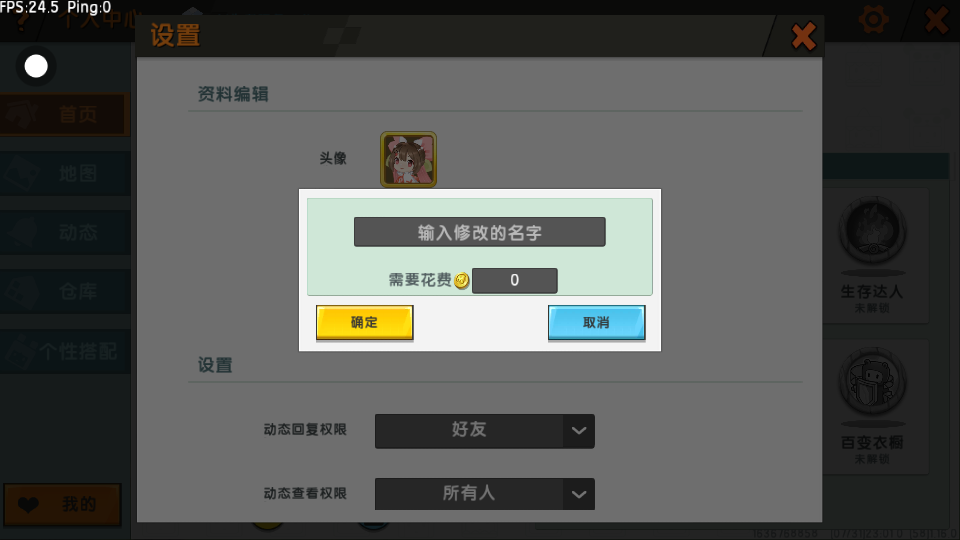Click the white circle record button
Screen dimensions: 960x540
[x=36, y=66]
